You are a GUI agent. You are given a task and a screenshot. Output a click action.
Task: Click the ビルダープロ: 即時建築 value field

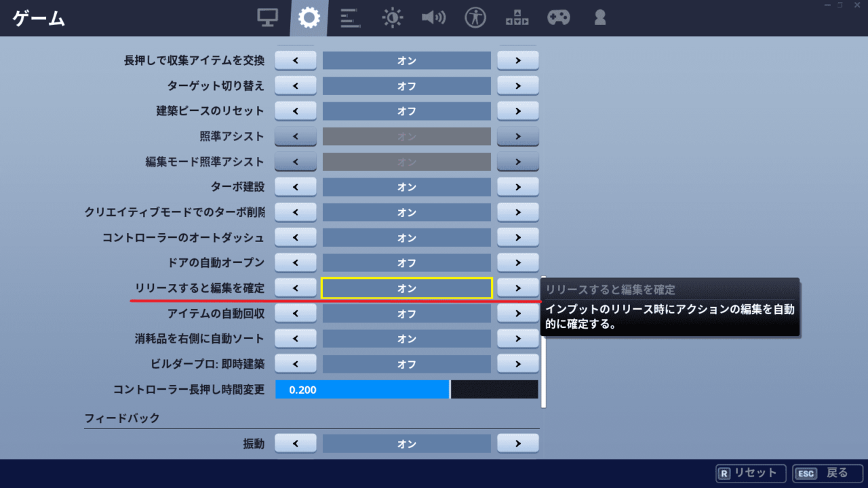coord(407,364)
